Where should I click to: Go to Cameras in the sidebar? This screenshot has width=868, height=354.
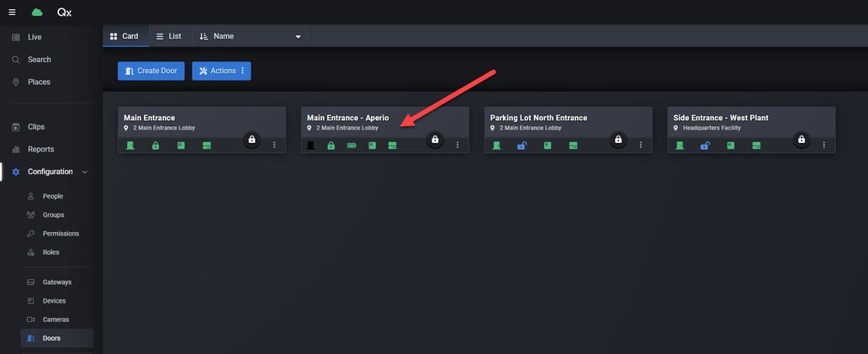pyautogui.click(x=56, y=320)
